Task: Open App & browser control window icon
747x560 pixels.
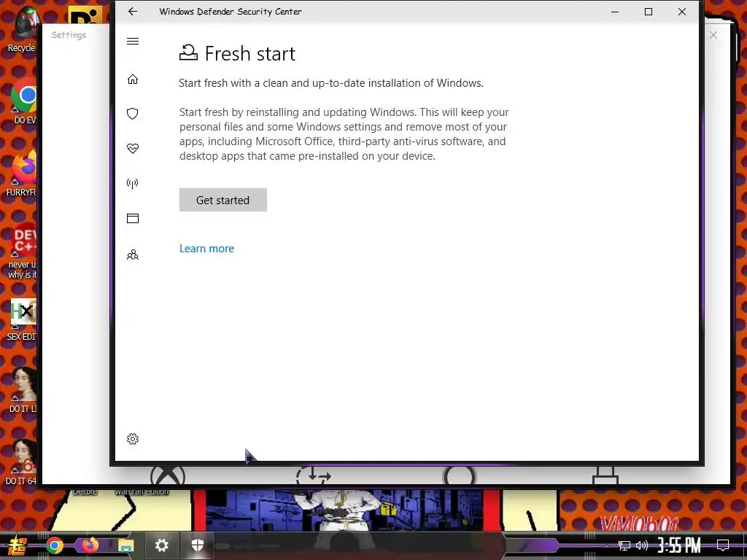Action: click(x=133, y=218)
